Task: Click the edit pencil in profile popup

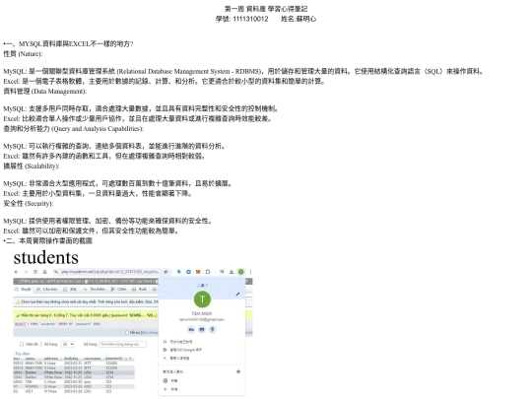Action: [x=237, y=294]
